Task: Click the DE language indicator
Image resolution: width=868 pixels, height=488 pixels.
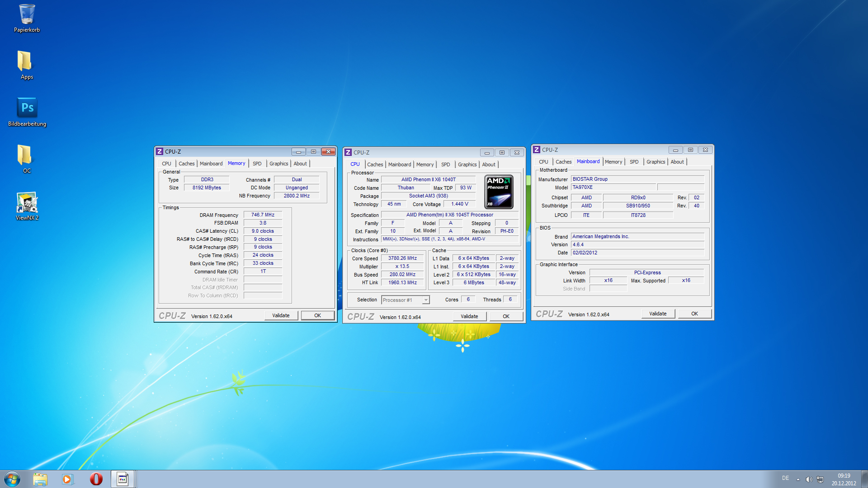Action: 785,478
